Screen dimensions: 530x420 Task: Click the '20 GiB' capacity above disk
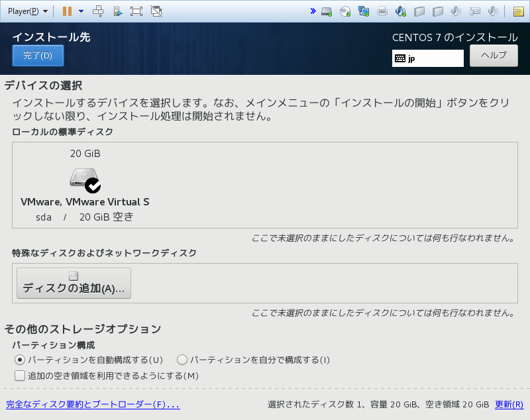coord(85,154)
